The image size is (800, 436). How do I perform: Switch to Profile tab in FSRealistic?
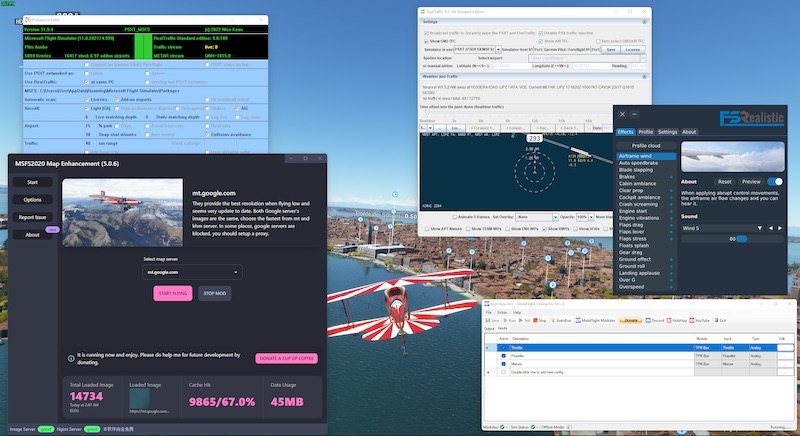tap(645, 132)
